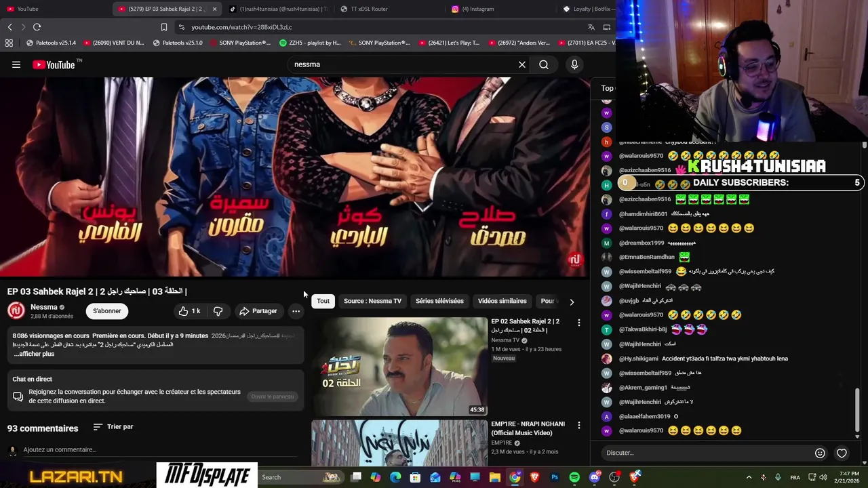Reload the current page
868x488 pixels.
click(37, 27)
